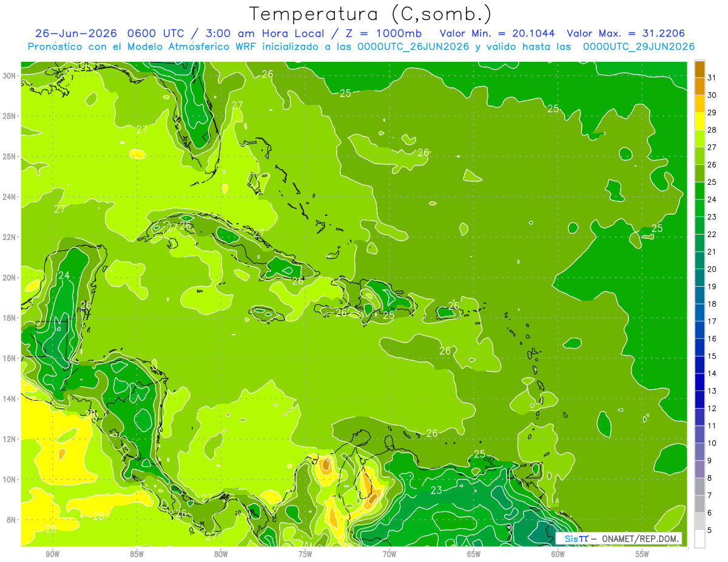
Task: Click the '14N' latitude axis label
Action: (9, 398)
